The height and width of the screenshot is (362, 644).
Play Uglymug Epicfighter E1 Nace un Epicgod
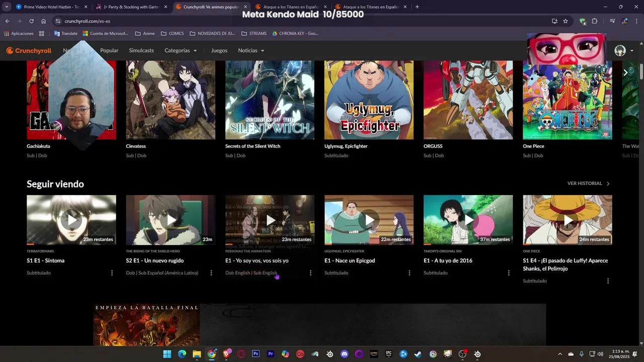click(369, 220)
